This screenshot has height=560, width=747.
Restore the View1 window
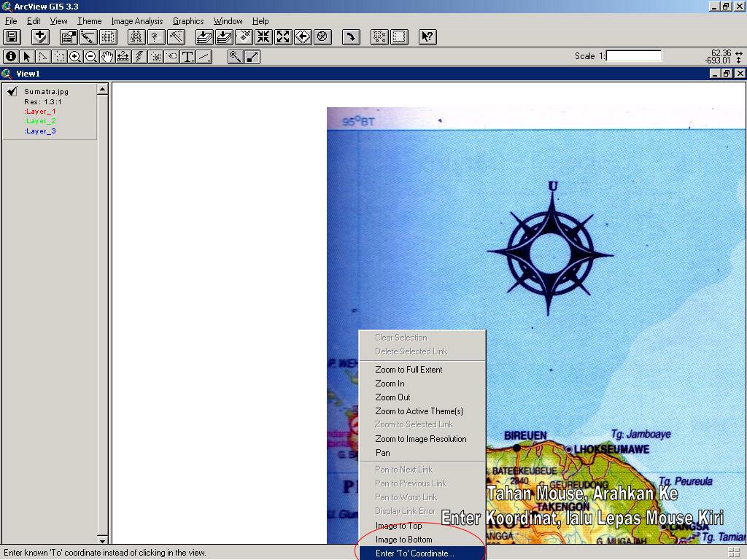[727, 74]
